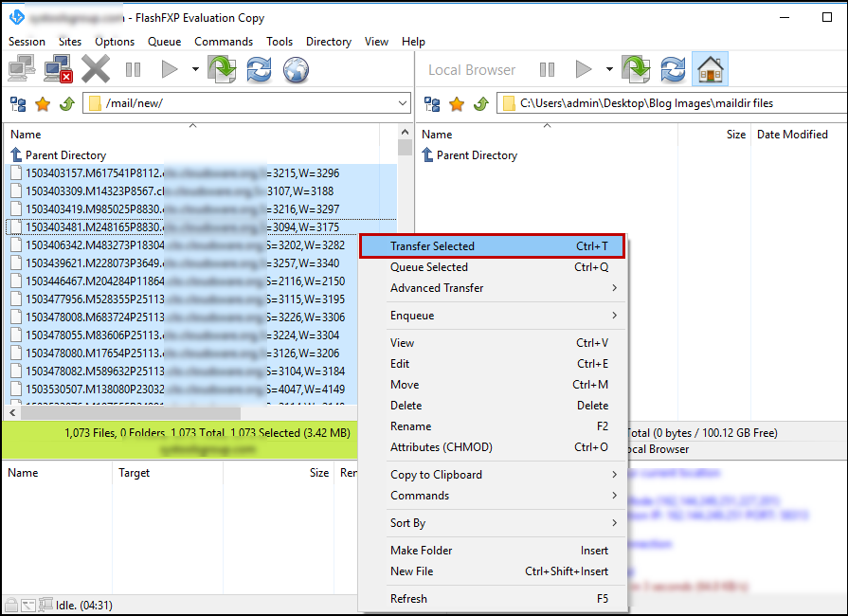Image resolution: width=848 pixels, height=616 pixels.
Task: Choose Move from the context menu
Action: pyautogui.click(x=492, y=385)
